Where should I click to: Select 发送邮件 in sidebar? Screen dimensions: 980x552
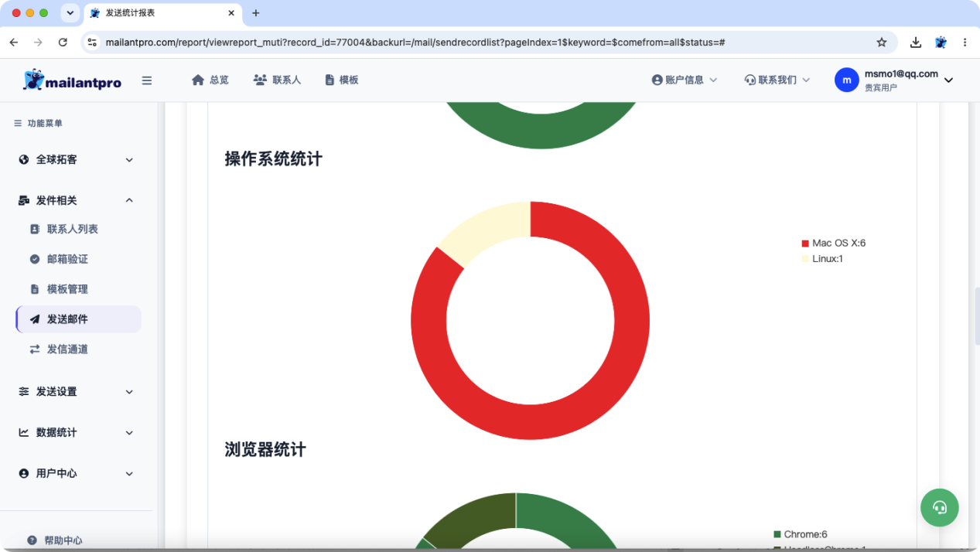tap(78, 319)
